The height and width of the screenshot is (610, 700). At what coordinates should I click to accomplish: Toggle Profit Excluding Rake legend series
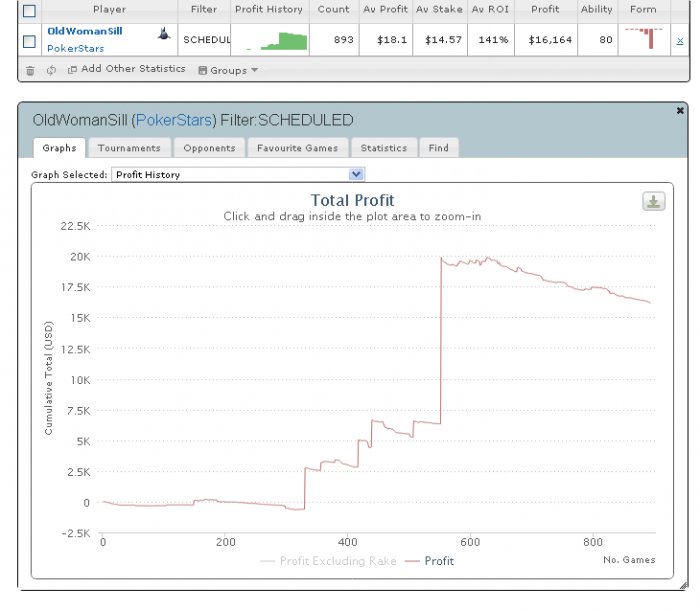coord(328,561)
